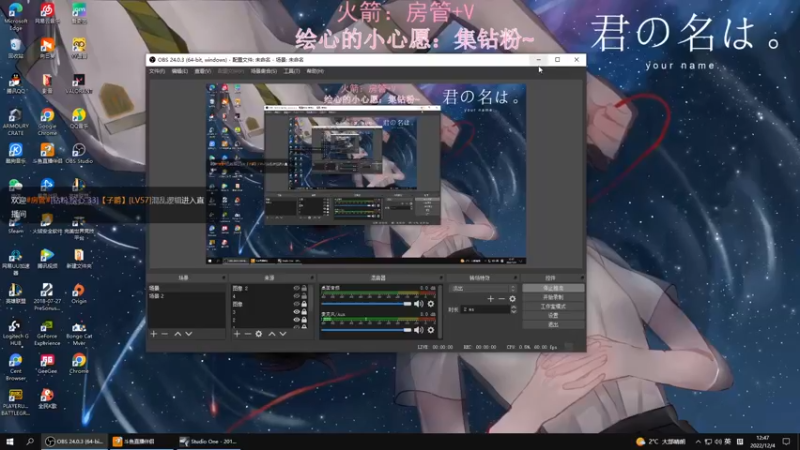Open the 查看(V) menu in OBS
This screenshot has width=800, height=450.
click(203, 71)
